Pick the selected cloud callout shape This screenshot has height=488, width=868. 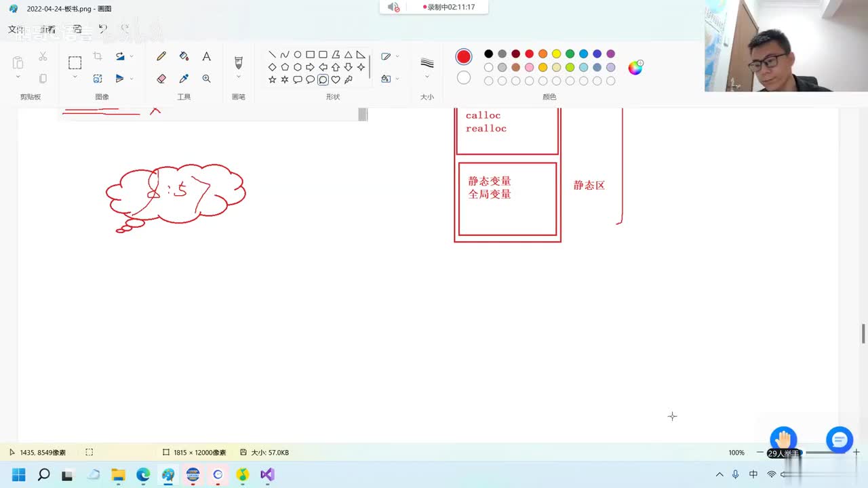point(323,79)
